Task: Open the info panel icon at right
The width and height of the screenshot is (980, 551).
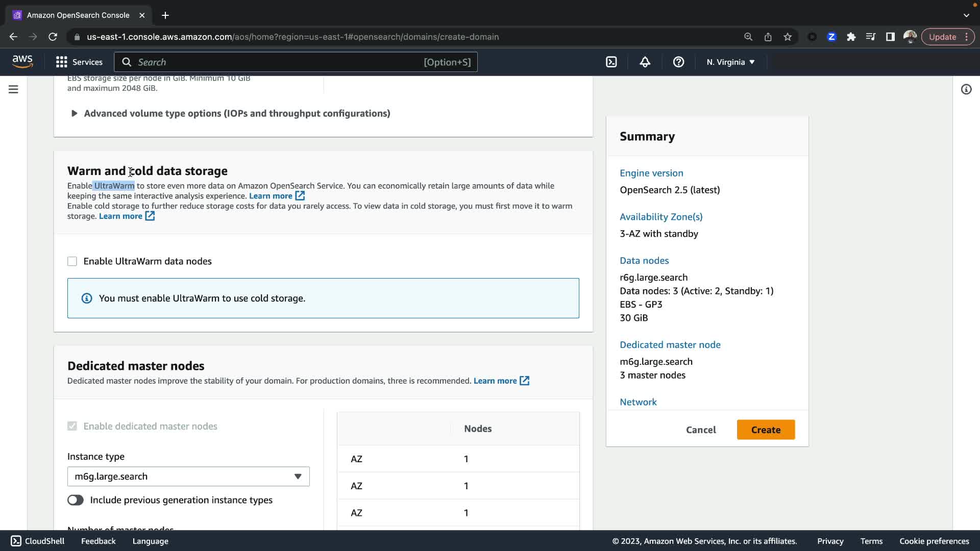Action: 966,89
